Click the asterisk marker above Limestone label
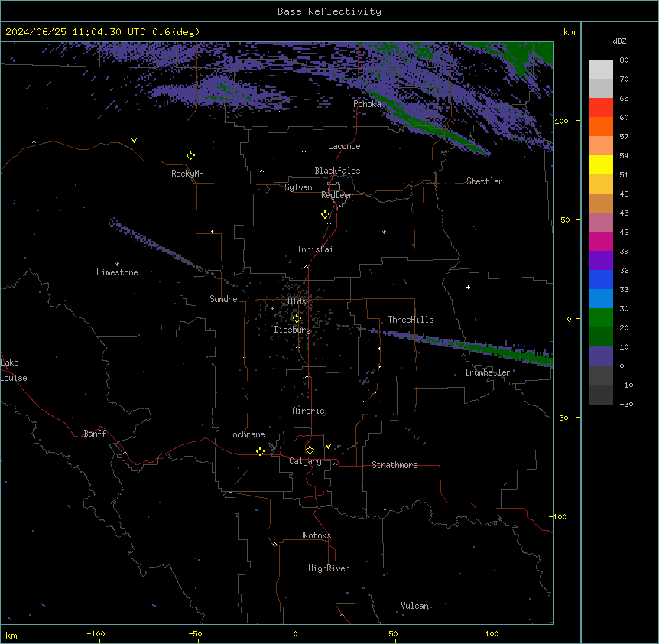 pyautogui.click(x=117, y=264)
